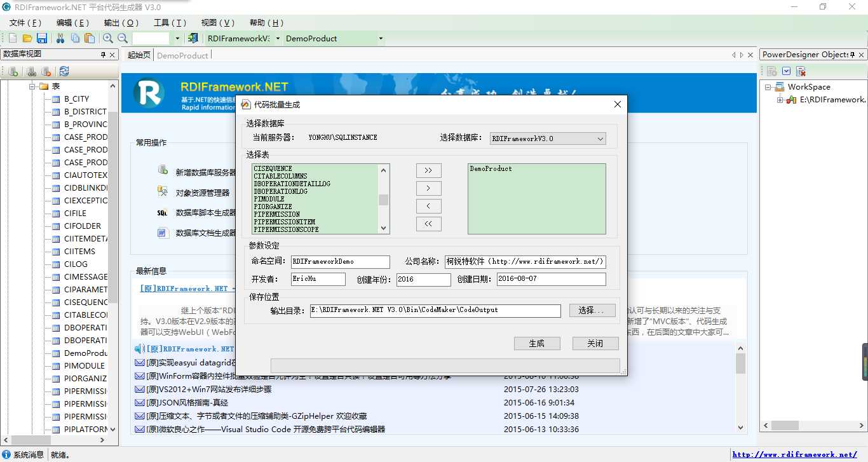Click the 生成 button

click(537, 343)
